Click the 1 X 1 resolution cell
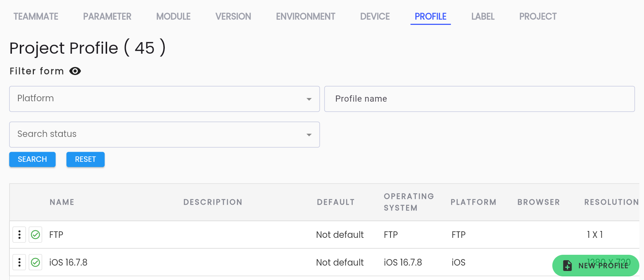644x280 pixels. point(595,235)
